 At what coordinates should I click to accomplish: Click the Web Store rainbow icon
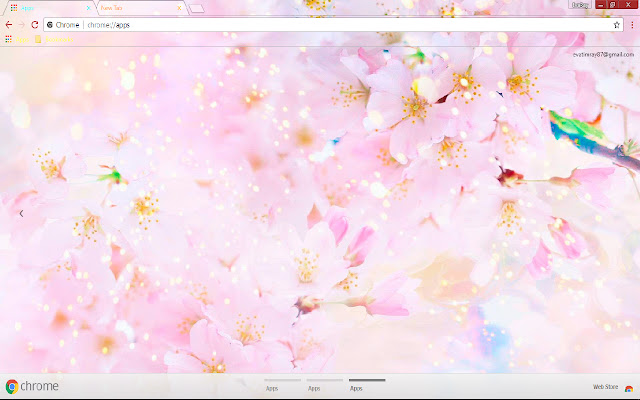tap(629, 389)
